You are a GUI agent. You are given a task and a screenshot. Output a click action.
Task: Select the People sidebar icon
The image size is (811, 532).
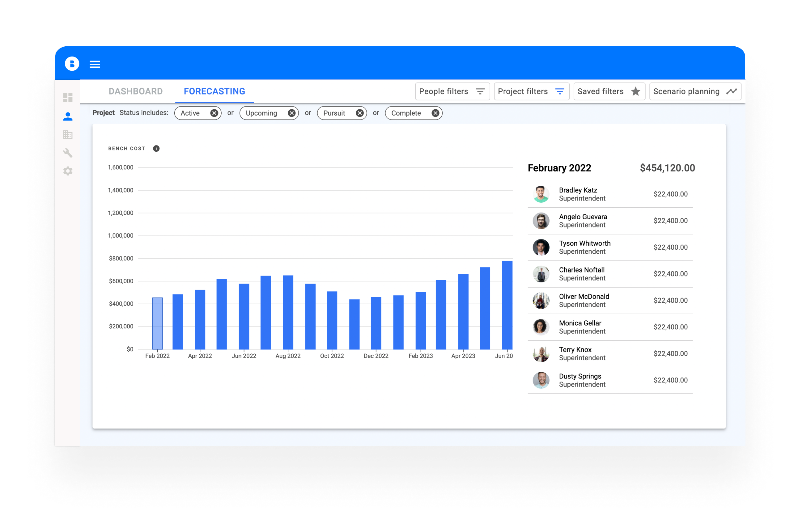68,116
